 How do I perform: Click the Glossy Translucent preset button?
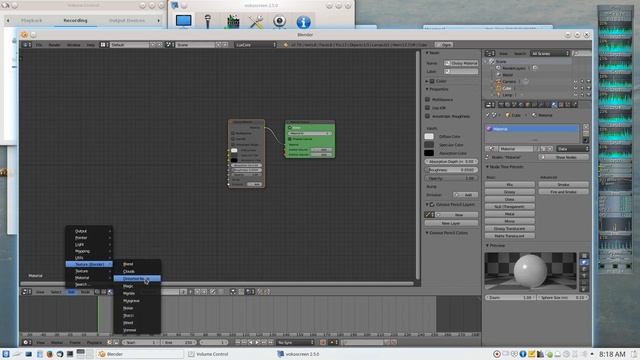point(510,229)
